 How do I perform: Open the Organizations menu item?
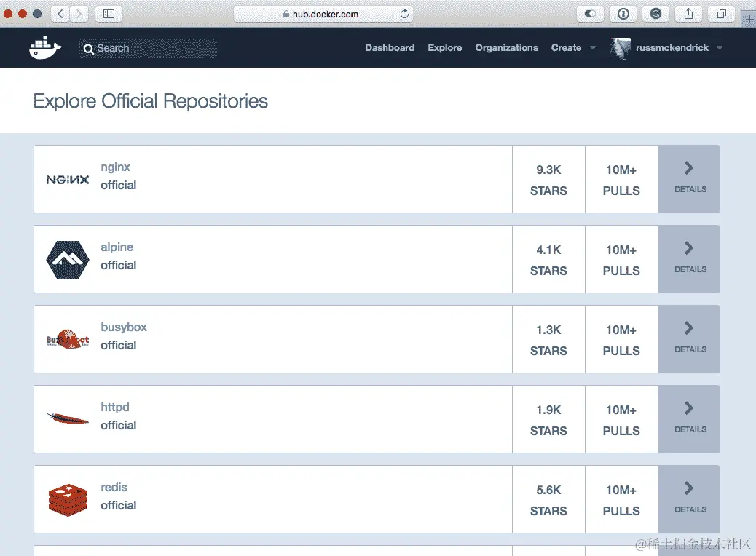[506, 48]
